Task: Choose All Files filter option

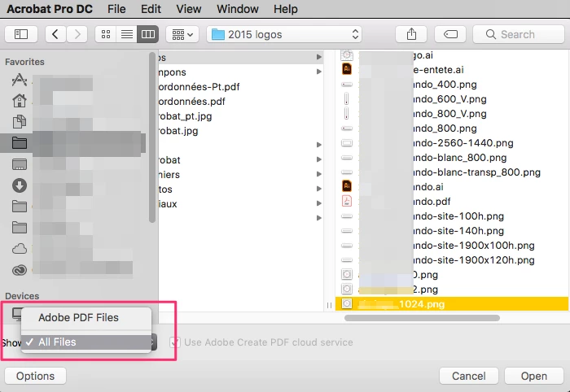Action: click(x=86, y=342)
